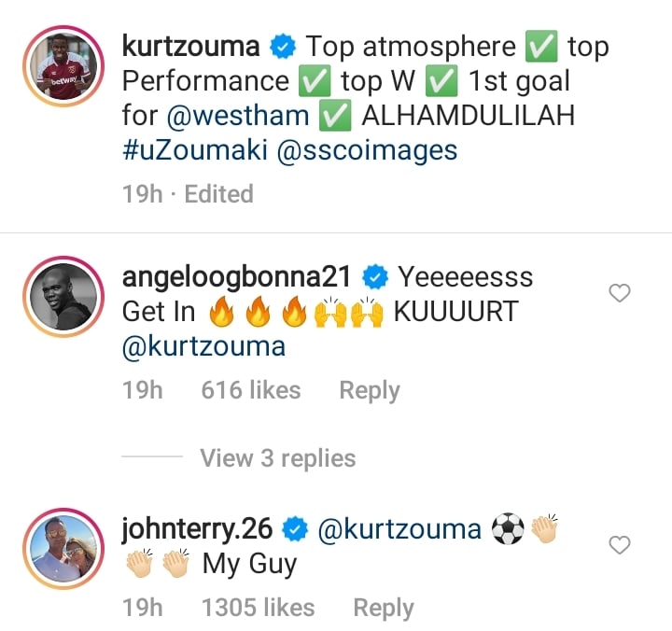Viewport: 672px width, 631px height.
Task: Open @kurtzouma mention in John Terry's comment
Action: point(399,529)
